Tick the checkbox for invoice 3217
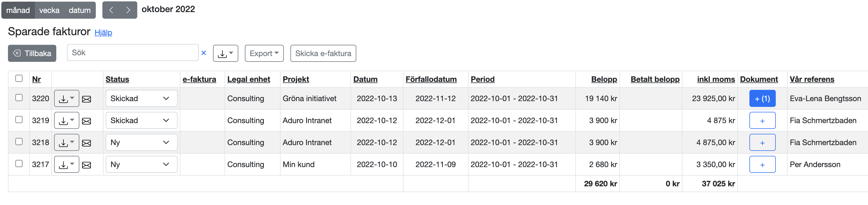The width and height of the screenshot is (868, 205). 19,164
